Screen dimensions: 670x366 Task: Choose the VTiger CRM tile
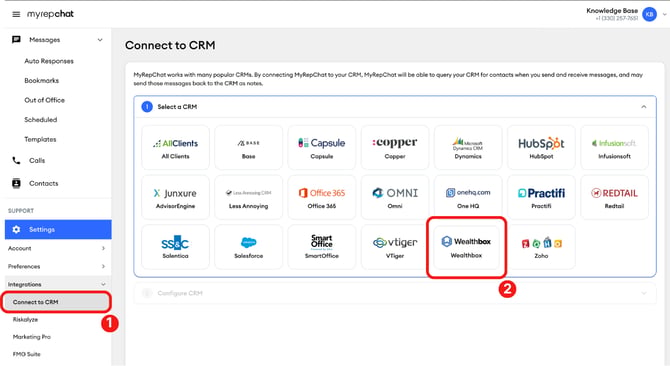pos(395,247)
